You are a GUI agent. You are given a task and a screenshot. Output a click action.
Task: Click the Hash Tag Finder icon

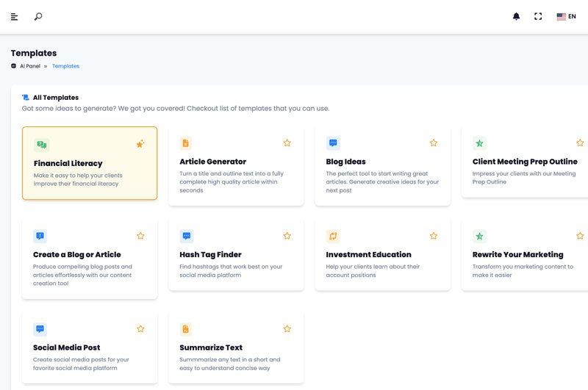187,236
